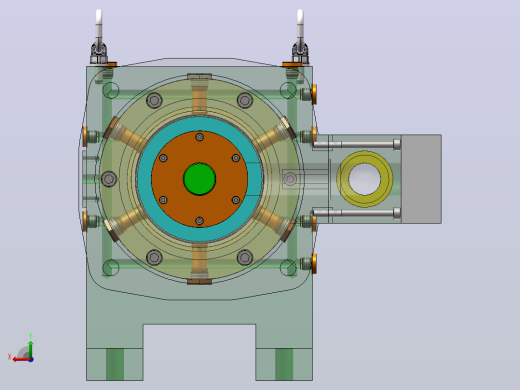Select upper-right hex socket bolt on round cover
The height and width of the screenshot is (390, 520).
click(x=245, y=100)
